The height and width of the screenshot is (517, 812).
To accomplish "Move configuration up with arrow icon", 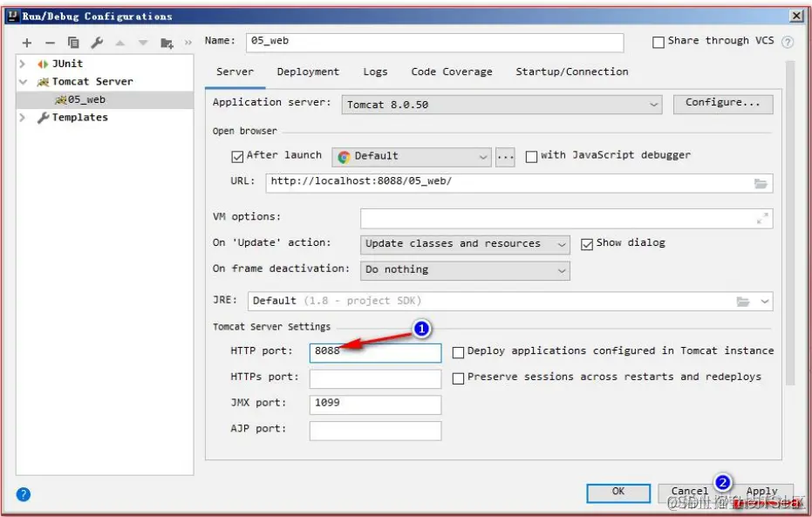I will (x=120, y=43).
